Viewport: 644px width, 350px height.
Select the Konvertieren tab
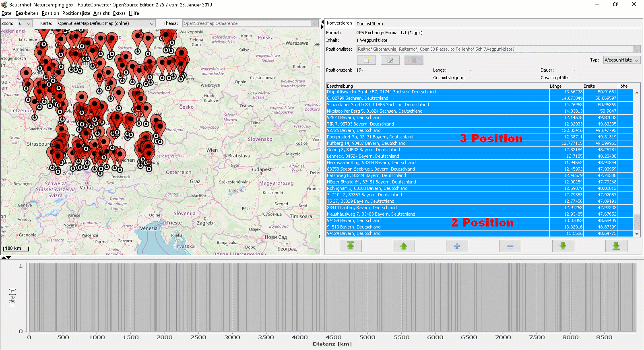click(x=339, y=23)
